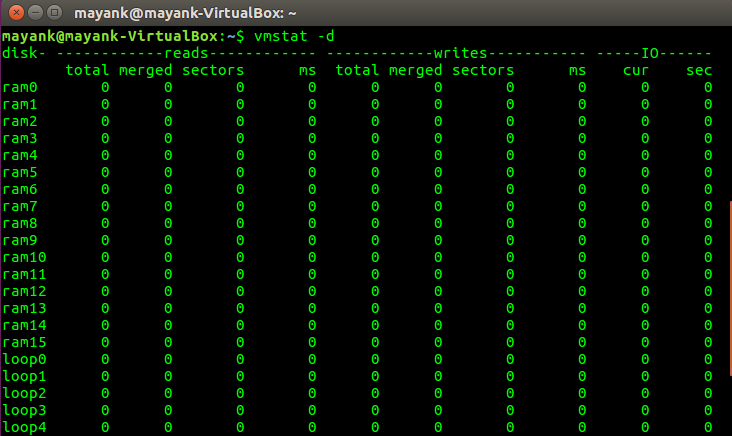Click the 'loop4' row label
732x436 pixels.
tap(24, 428)
